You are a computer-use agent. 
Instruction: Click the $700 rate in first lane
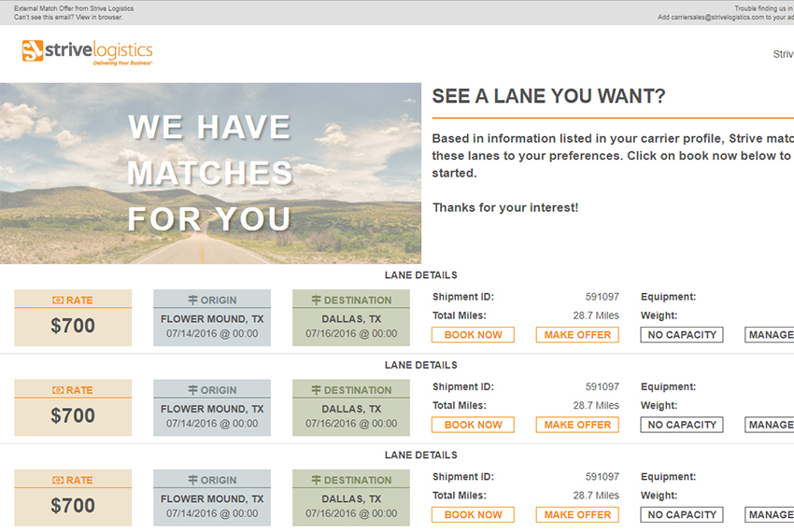73,326
